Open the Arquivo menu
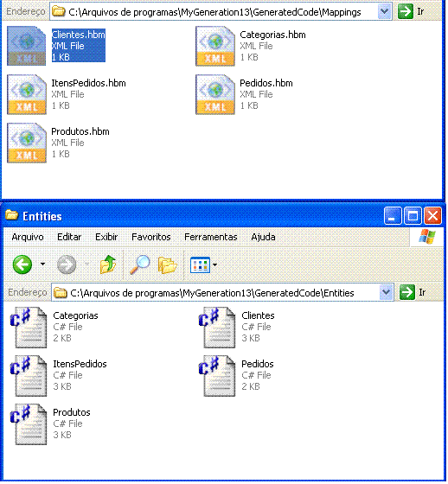 [x=28, y=237]
